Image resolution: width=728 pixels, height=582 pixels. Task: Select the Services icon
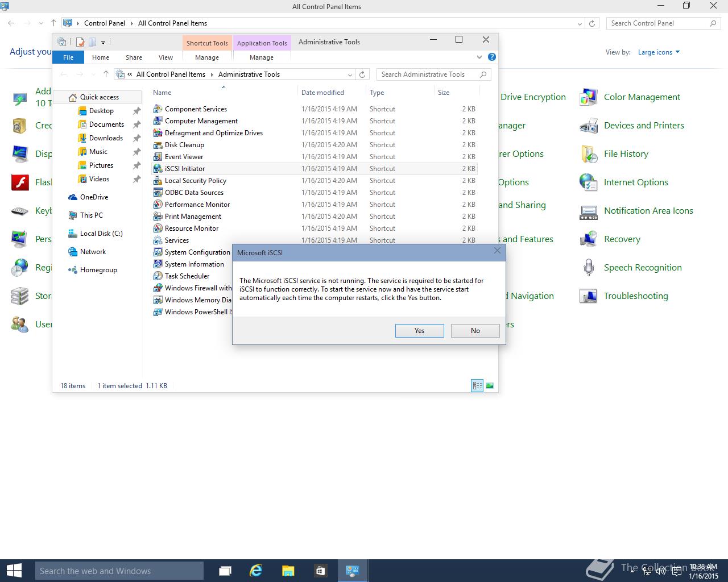pyautogui.click(x=158, y=240)
